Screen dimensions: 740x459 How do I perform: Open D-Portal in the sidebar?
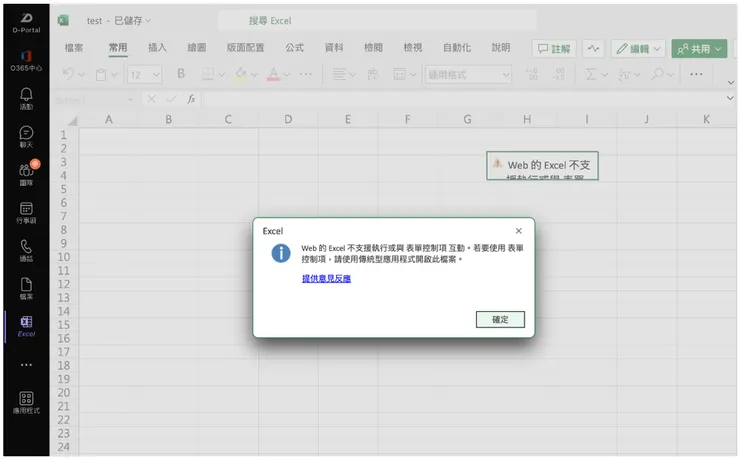point(26,23)
